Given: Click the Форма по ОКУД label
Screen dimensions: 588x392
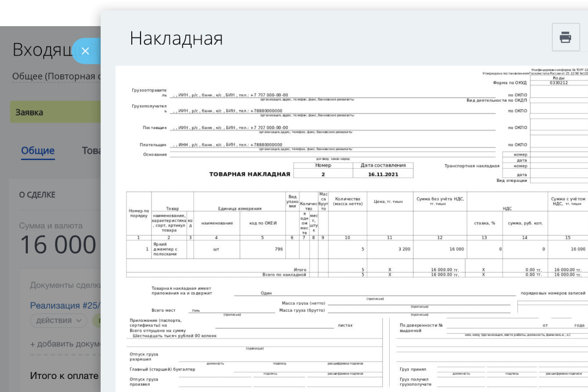Looking at the screenshot, I should [510, 83].
